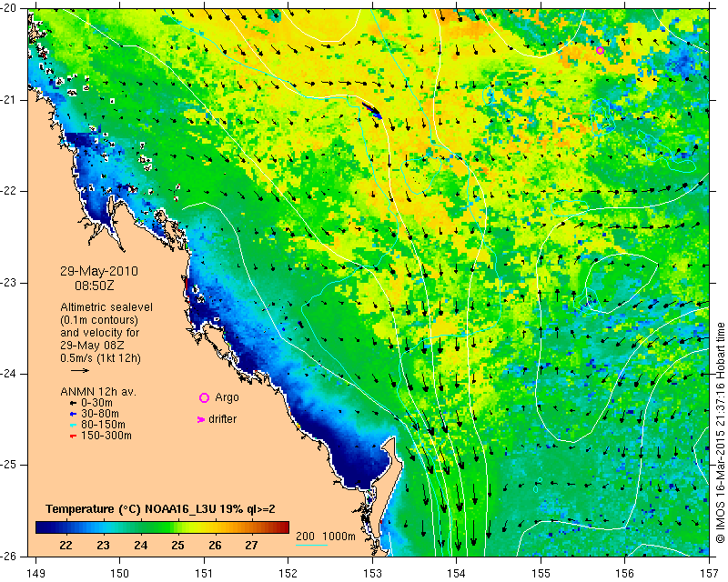The image size is (728, 582).
Task: Click the magenta drifter legend marker
Action: point(201,419)
